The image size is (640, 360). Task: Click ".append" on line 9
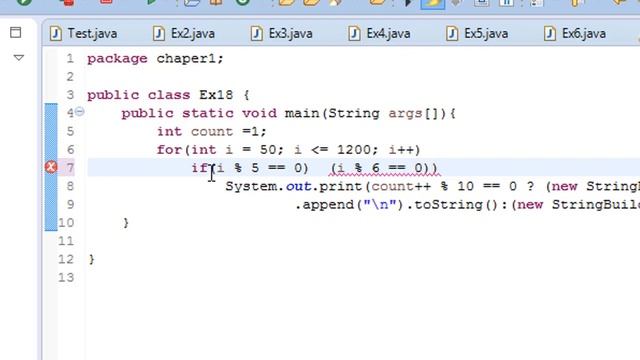pos(325,204)
